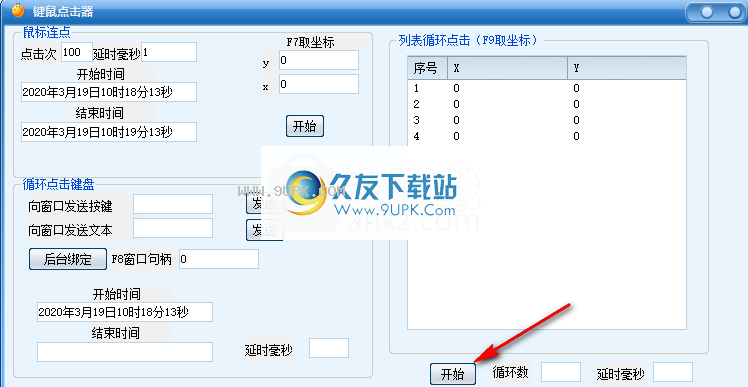748x387 pixels.
Task: Click the 后台绑定 button
Action: tap(68, 259)
